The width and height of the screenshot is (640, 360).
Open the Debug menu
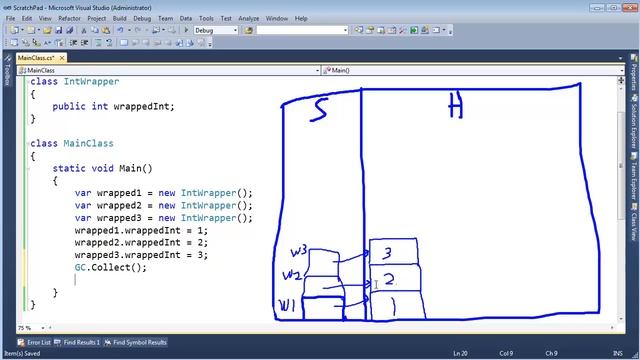coord(142,18)
